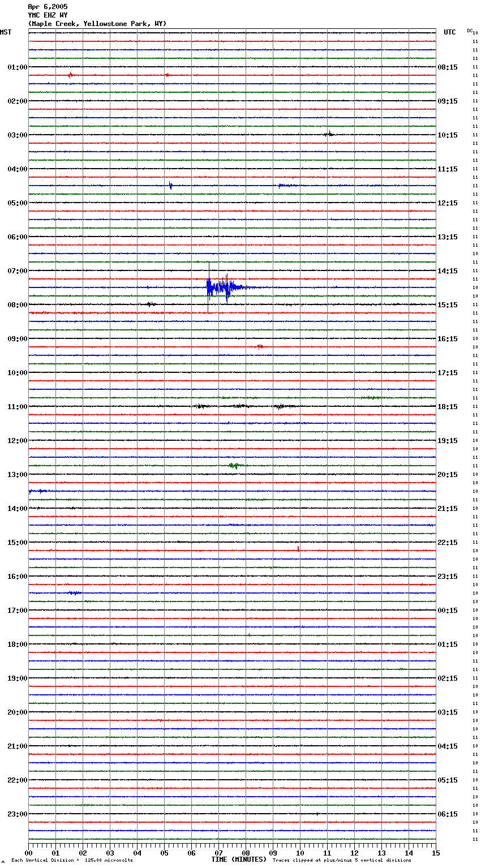Click the green burst on the 12:45 trace

point(235,466)
